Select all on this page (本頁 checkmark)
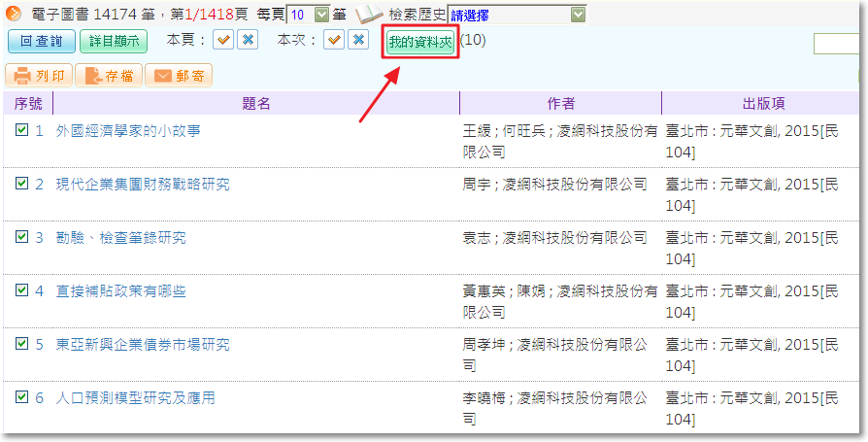Screen dimensions: 868x442 click(223, 40)
